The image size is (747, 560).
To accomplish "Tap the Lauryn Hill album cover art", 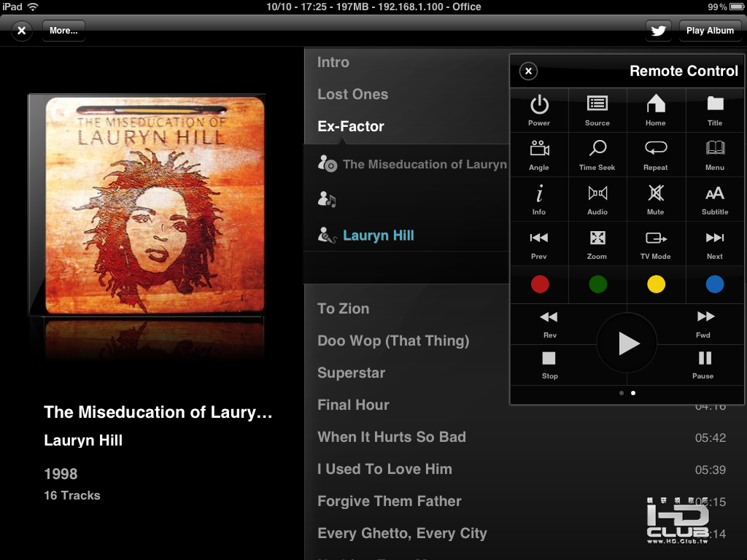I will pos(155,205).
